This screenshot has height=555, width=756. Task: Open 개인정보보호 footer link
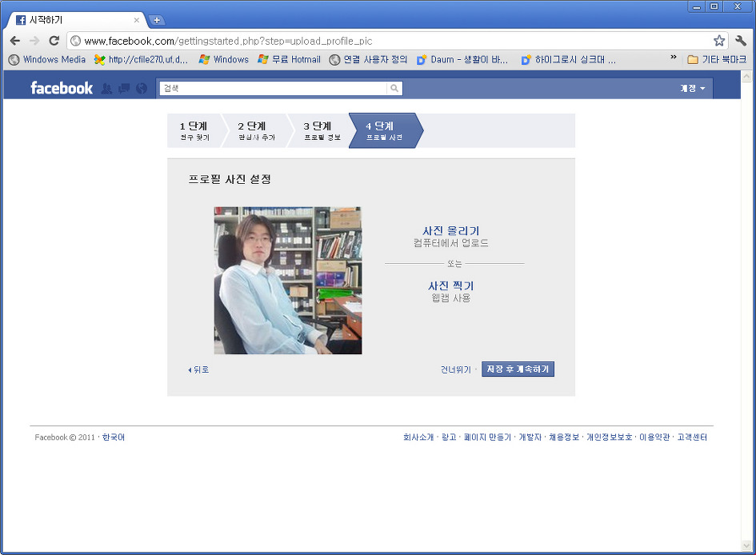click(x=609, y=437)
